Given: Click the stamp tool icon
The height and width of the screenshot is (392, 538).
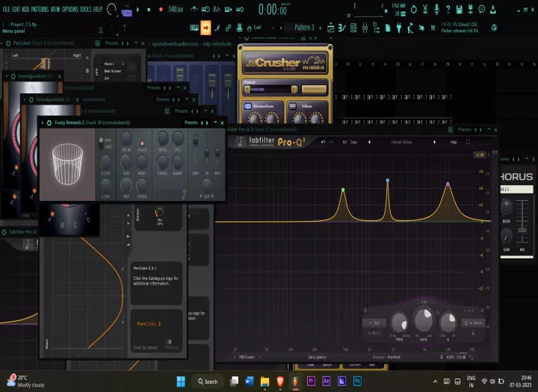Looking at the screenshot, I should point(240,28).
